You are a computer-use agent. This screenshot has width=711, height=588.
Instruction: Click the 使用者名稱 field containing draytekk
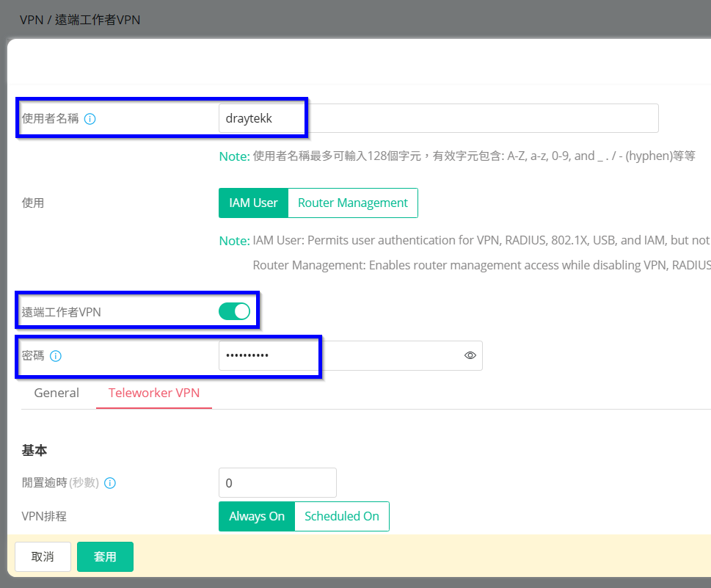[x=437, y=118]
